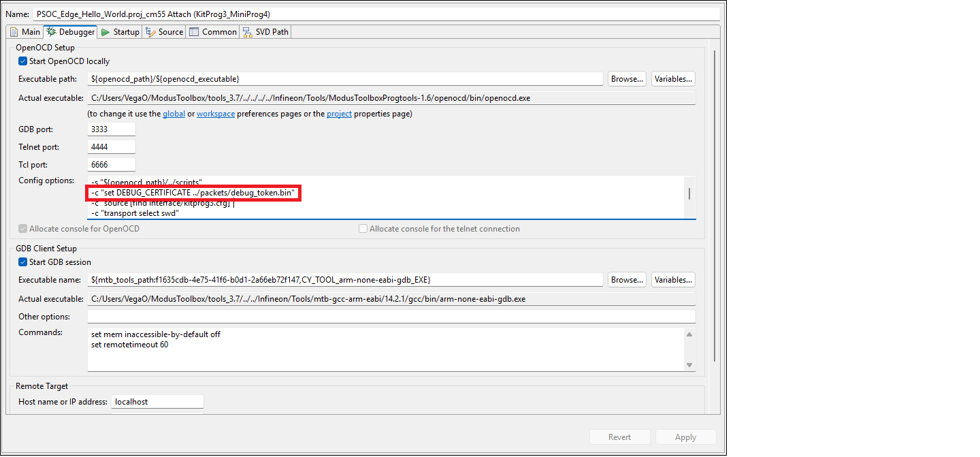Click the main dialog vertical scrollbar
The width and height of the screenshot is (980, 457).
[714, 204]
